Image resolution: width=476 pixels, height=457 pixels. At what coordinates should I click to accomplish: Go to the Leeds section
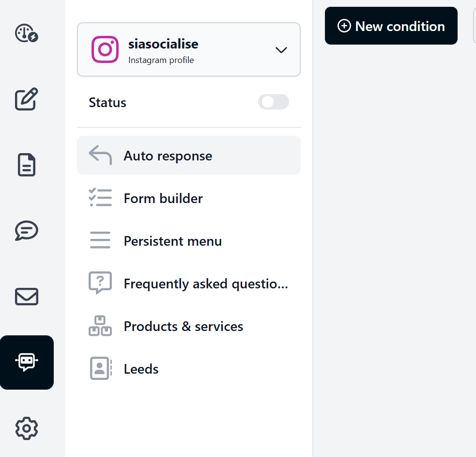click(x=141, y=369)
